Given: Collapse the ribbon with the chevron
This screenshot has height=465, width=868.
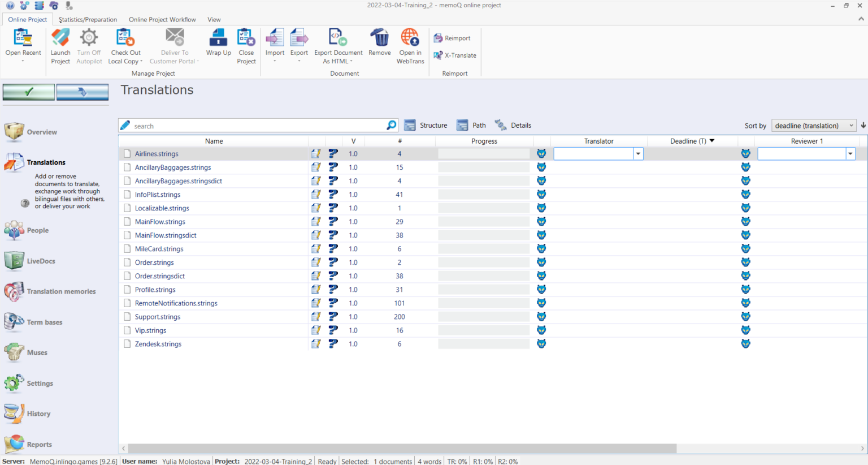Looking at the screenshot, I should (x=861, y=19).
